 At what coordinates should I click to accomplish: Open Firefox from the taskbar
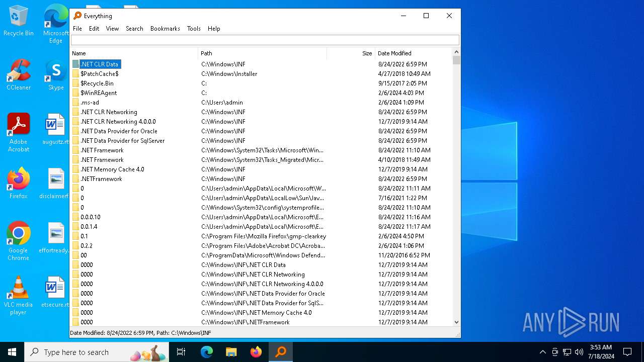[x=256, y=352]
